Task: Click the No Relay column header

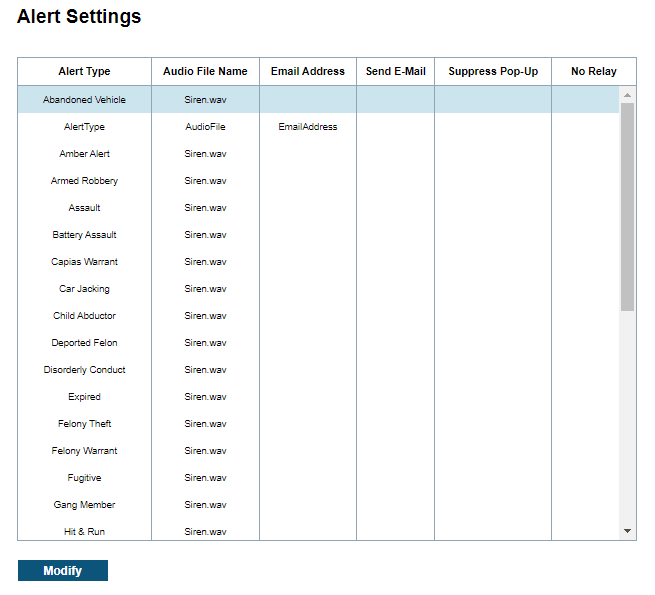Action: (594, 71)
